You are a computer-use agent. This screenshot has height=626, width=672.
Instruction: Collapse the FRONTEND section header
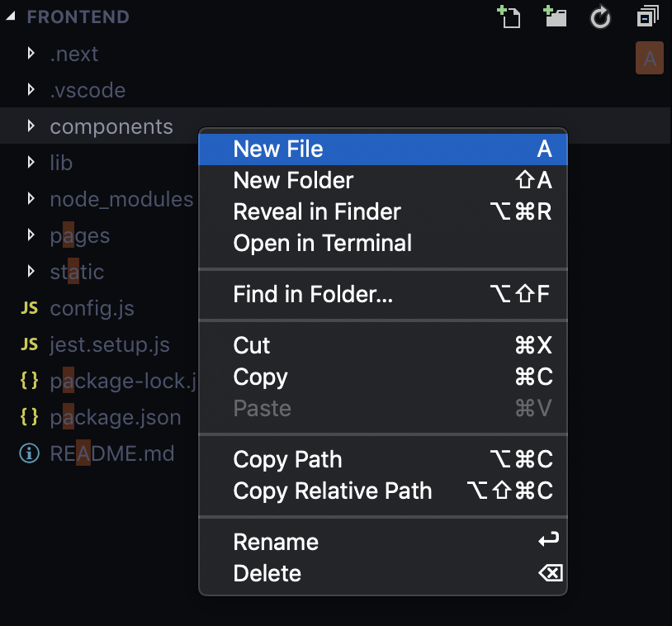pyautogui.click(x=12, y=17)
